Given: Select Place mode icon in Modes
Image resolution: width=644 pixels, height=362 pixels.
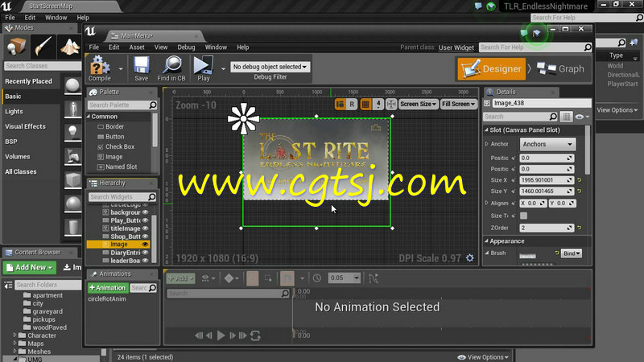Looking at the screenshot, I should point(16,47).
